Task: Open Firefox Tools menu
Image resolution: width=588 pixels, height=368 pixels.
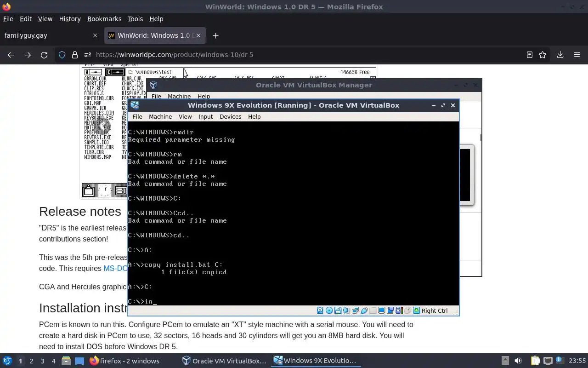Action: coord(135,19)
